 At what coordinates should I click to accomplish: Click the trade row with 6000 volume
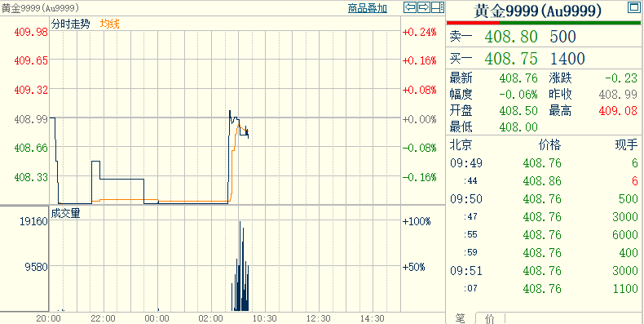pos(545,235)
